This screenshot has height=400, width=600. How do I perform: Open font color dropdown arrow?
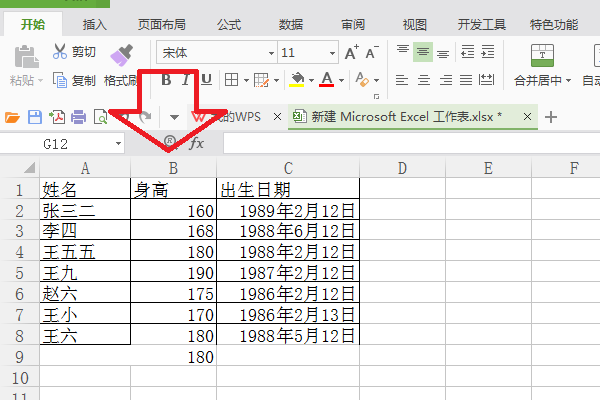coord(341,80)
